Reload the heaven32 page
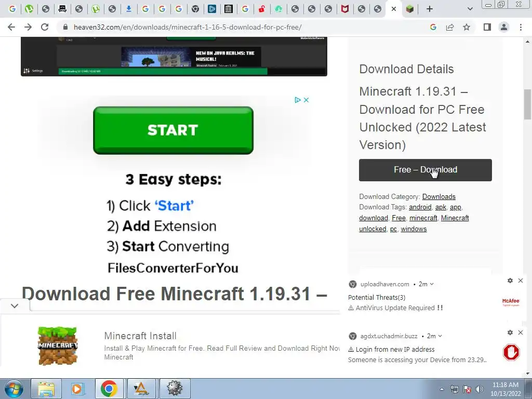Viewport: 532px width, 399px height. [45, 27]
